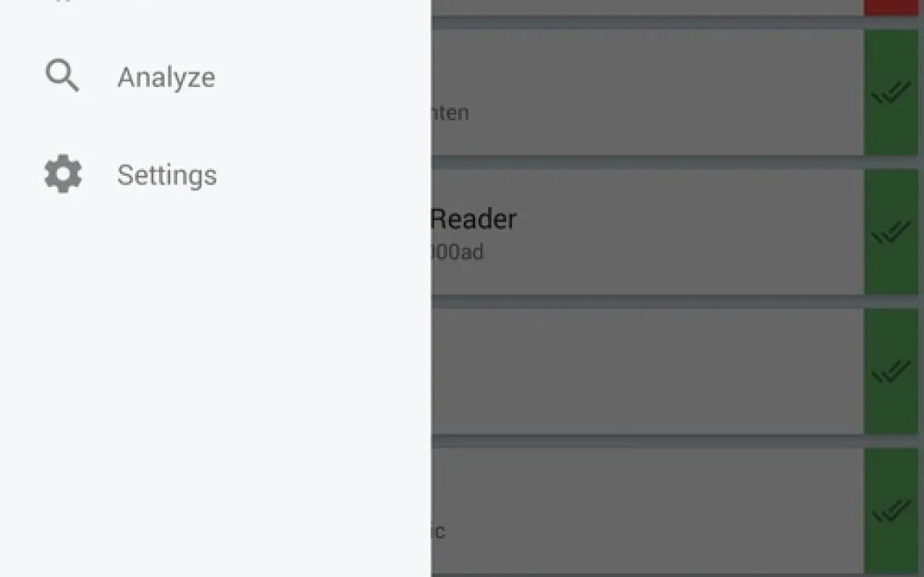The width and height of the screenshot is (924, 577).
Task: Open the Analyze menu item
Action: pyautogui.click(x=166, y=77)
